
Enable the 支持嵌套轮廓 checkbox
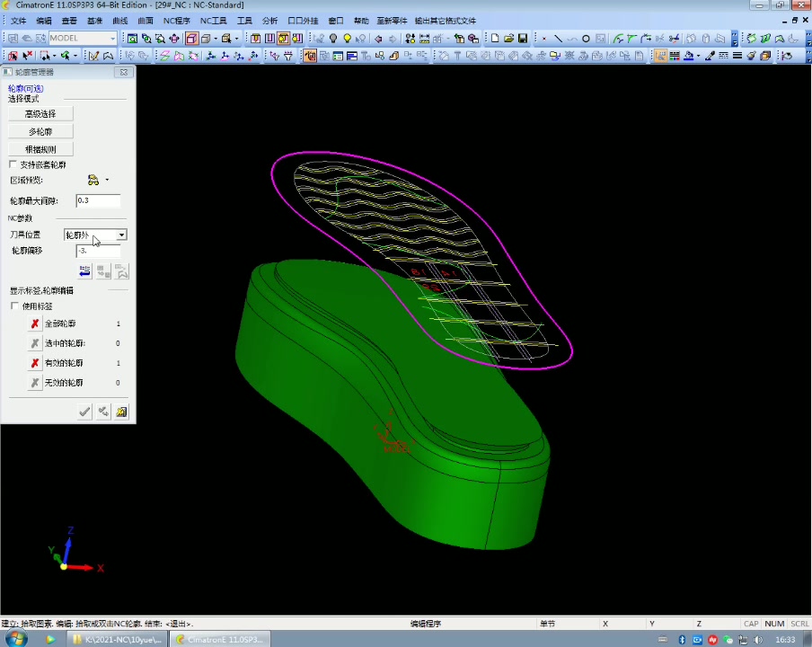(13, 165)
